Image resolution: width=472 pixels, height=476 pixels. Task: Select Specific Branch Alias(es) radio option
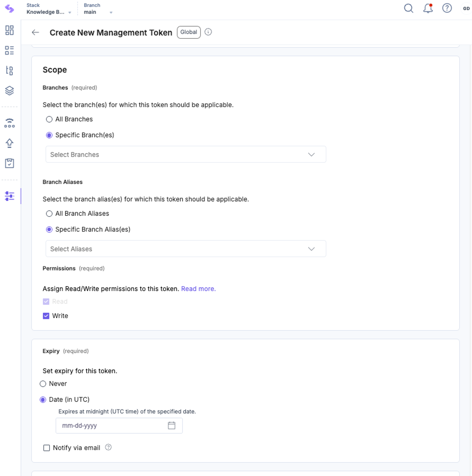(49, 230)
